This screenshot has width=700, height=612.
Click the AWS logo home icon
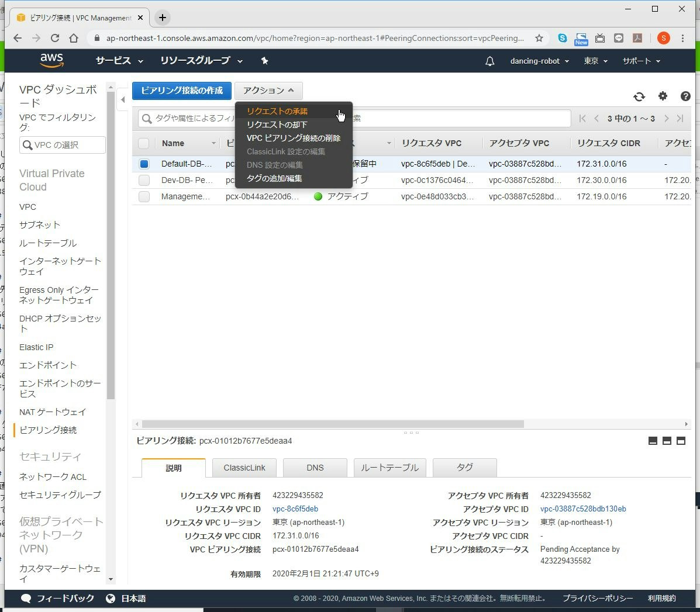click(x=51, y=60)
